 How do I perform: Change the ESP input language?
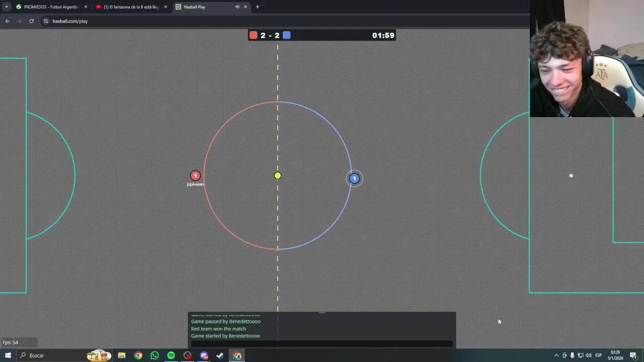(x=598, y=355)
